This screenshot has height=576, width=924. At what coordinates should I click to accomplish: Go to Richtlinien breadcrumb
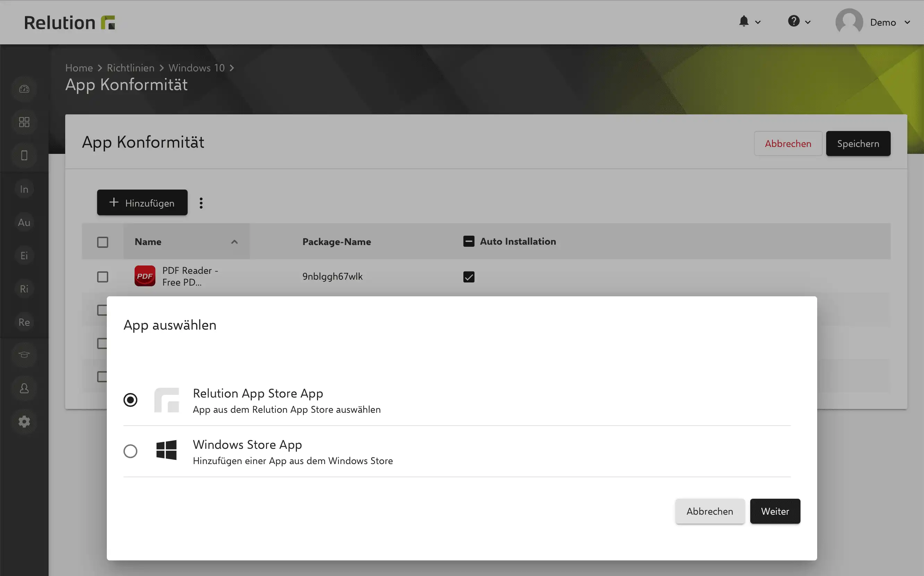pos(130,68)
